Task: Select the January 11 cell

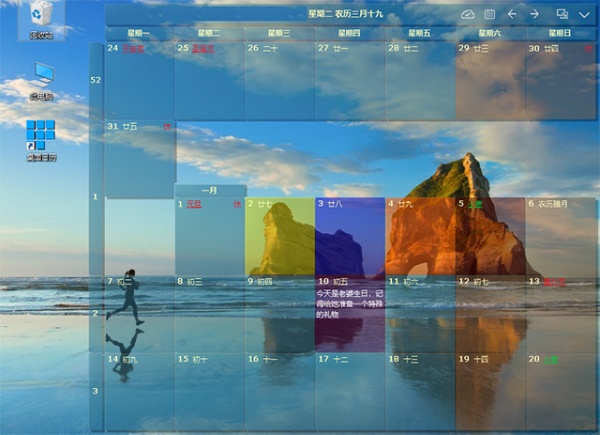Action: (420, 314)
